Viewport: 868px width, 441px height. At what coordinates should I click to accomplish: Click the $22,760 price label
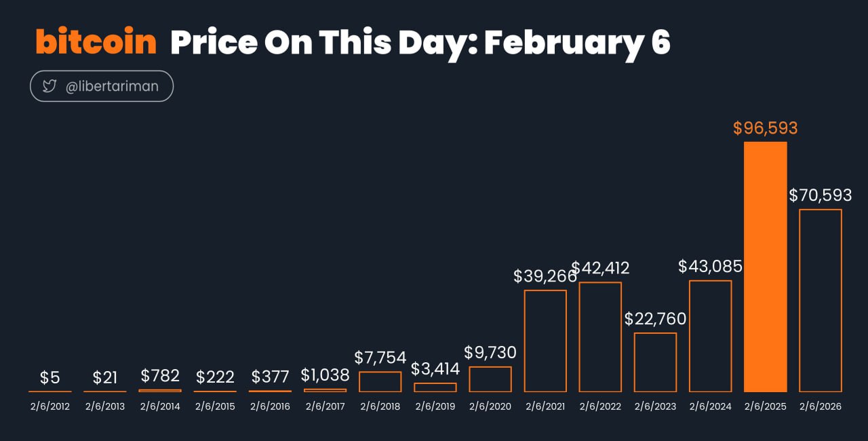655,318
